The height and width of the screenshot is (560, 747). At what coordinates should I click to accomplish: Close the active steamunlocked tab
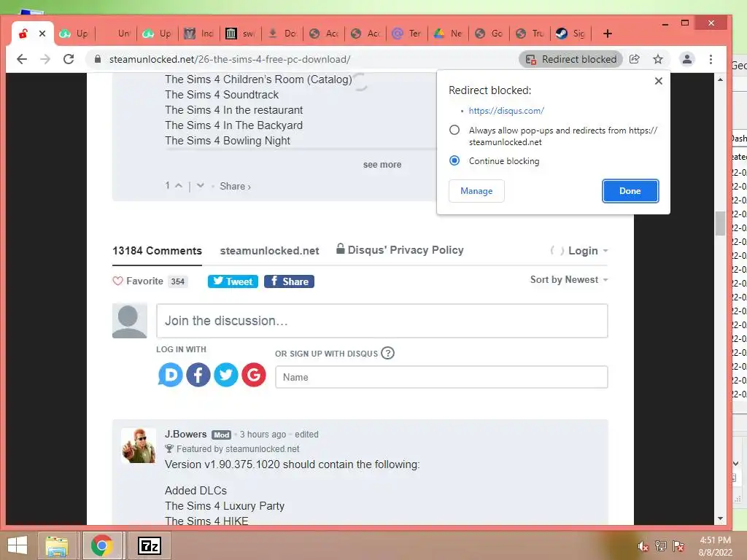point(42,34)
